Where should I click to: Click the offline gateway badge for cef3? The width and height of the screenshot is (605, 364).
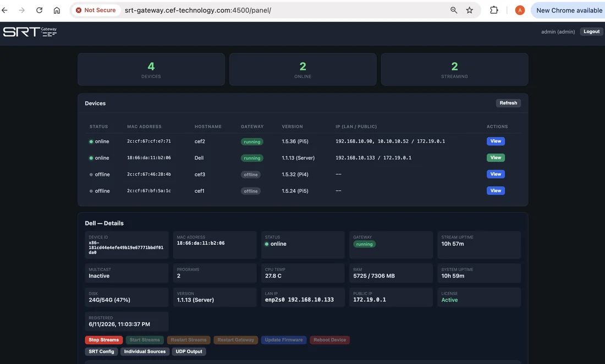(x=250, y=175)
